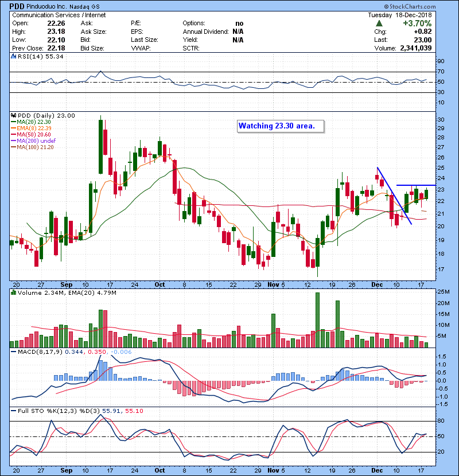459x476 pixels.
Task: Click the Sep label under the price chart
Action: pyautogui.click(x=67, y=285)
